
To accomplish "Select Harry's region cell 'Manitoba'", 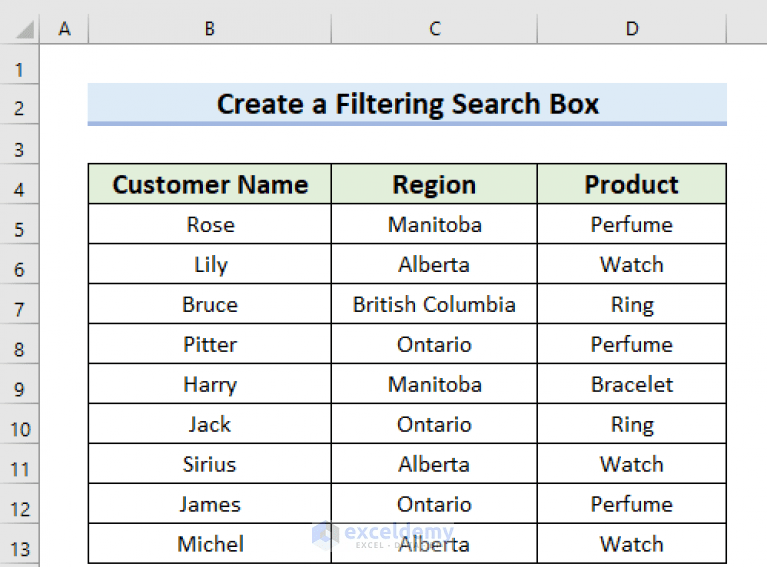I will point(434,385).
